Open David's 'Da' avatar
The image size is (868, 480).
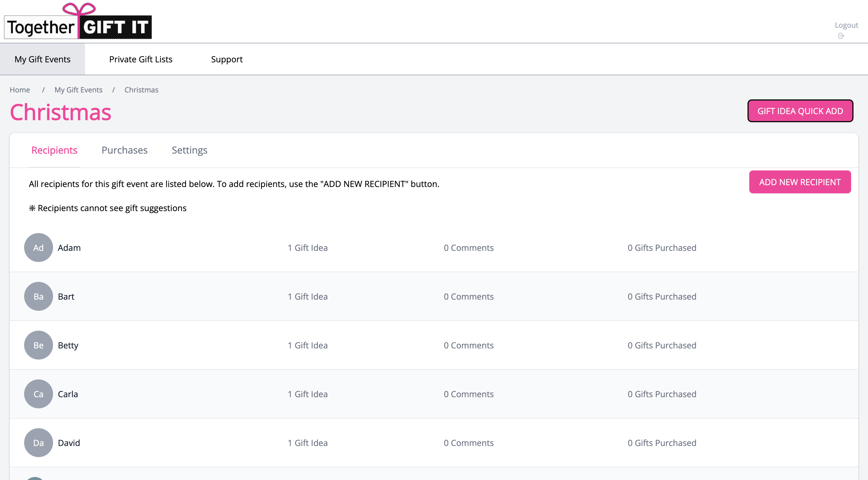click(38, 443)
